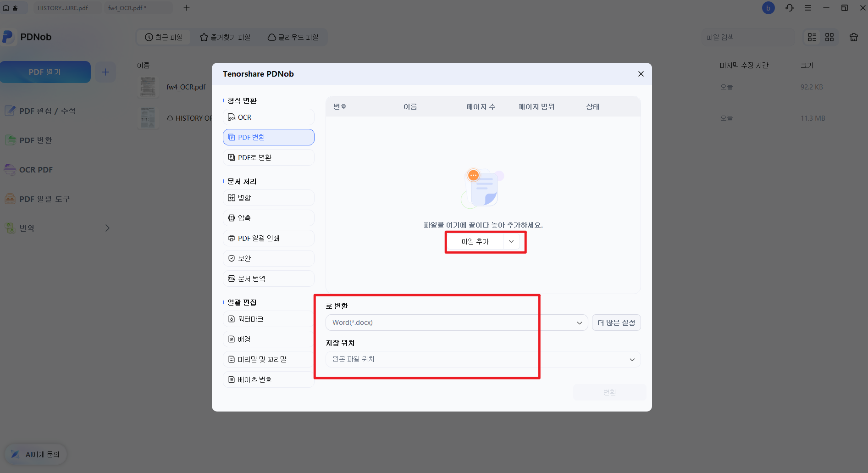Select PDF 일괄 인쇄 batch print
This screenshot has height=473, width=868.
click(x=268, y=238)
